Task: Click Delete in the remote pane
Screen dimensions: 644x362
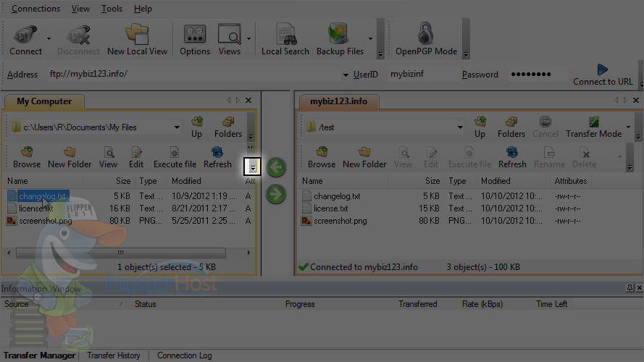Action: [x=585, y=158]
